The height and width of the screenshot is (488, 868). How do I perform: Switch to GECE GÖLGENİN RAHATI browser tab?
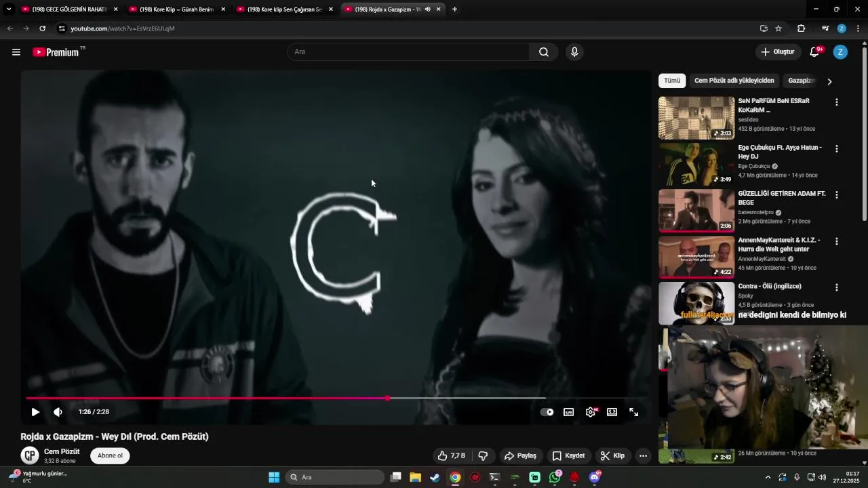pos(69,9)
